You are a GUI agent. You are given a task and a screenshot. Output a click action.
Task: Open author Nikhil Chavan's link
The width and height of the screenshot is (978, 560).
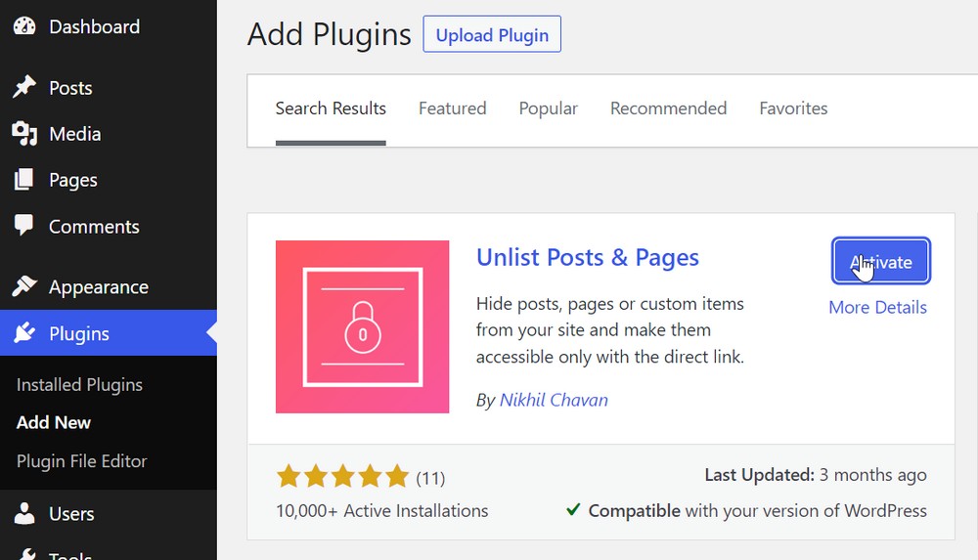pos(554,400)
